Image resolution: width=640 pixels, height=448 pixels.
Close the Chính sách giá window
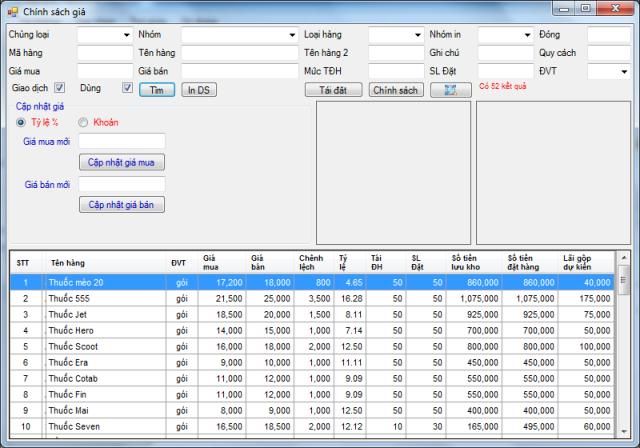tap(616, 8)
